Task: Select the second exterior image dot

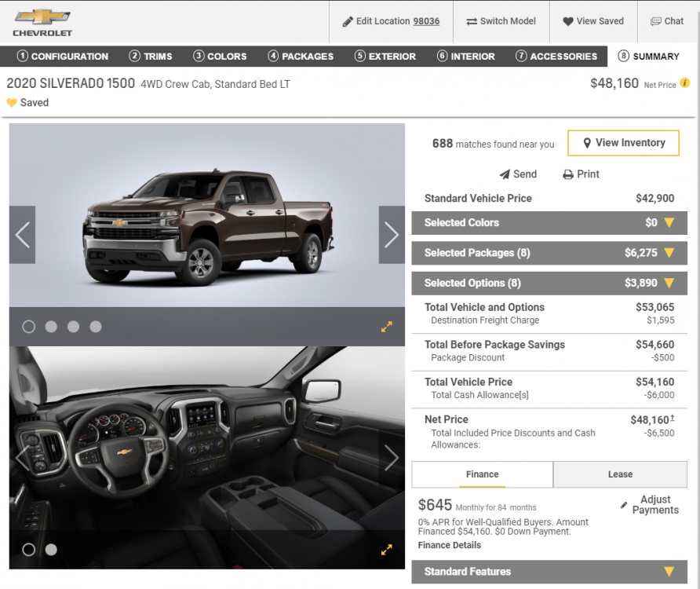Action: tap(51, 327)
